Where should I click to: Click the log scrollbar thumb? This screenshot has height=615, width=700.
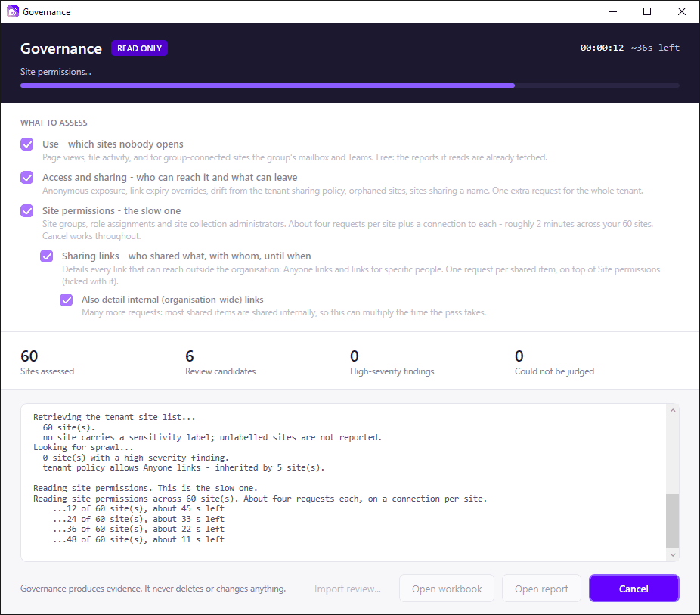672,520
